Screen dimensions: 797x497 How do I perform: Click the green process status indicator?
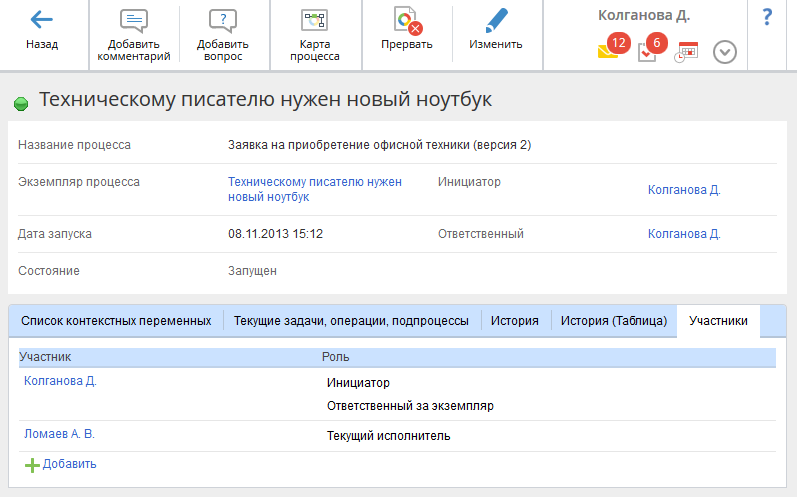point(21,103)
